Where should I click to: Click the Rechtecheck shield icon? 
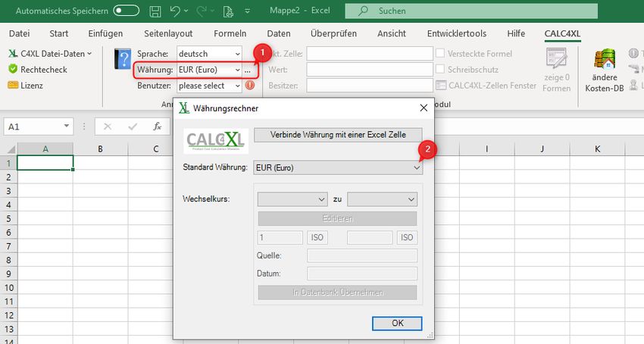13,69
